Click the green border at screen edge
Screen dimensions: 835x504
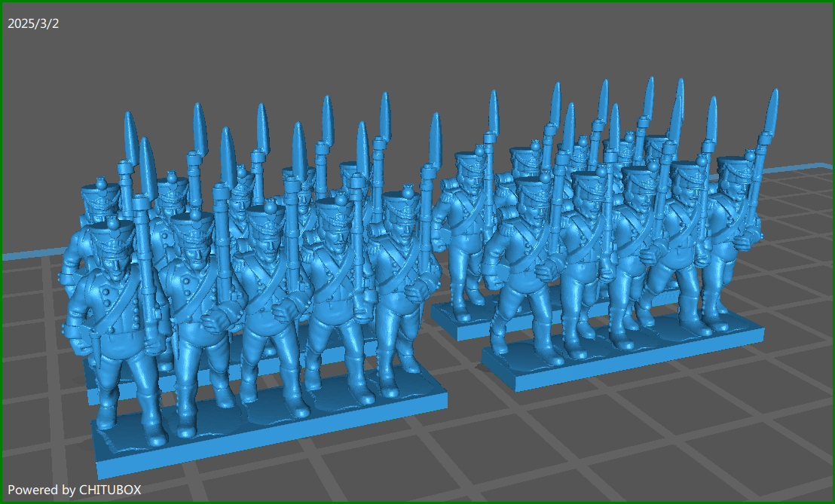[x=417, y=2]
